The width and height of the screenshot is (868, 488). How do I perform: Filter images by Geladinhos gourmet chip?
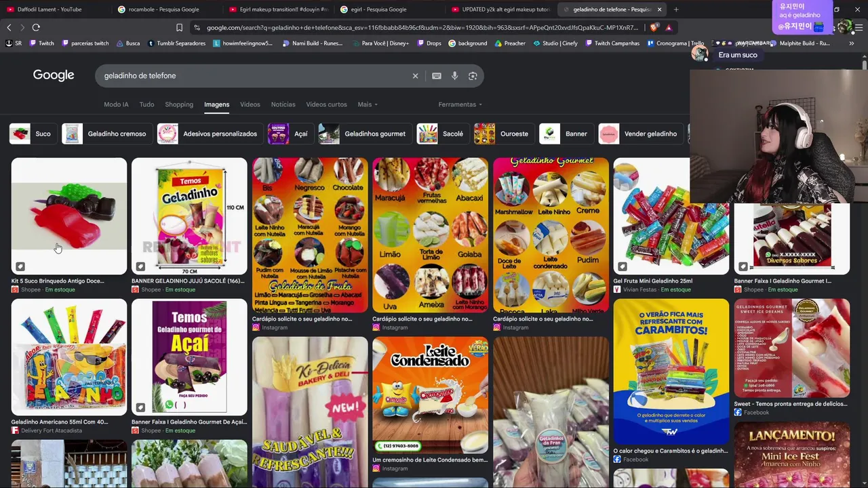(x=364, y=134)
